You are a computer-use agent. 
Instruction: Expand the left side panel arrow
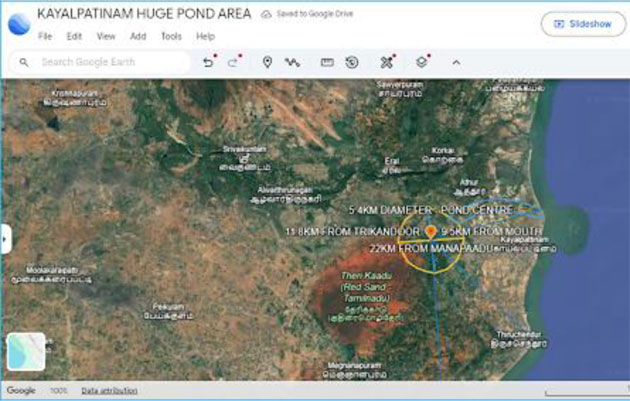click(5, 239)
